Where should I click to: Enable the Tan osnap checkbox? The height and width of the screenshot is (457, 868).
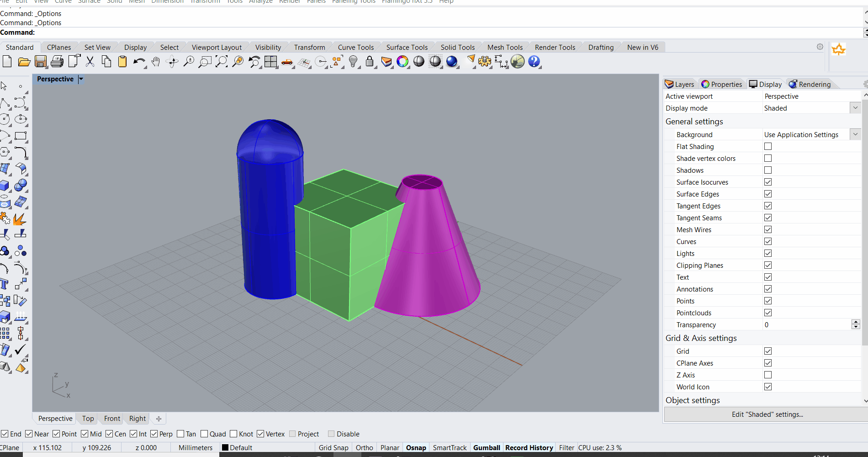click(x=180, y=434)
